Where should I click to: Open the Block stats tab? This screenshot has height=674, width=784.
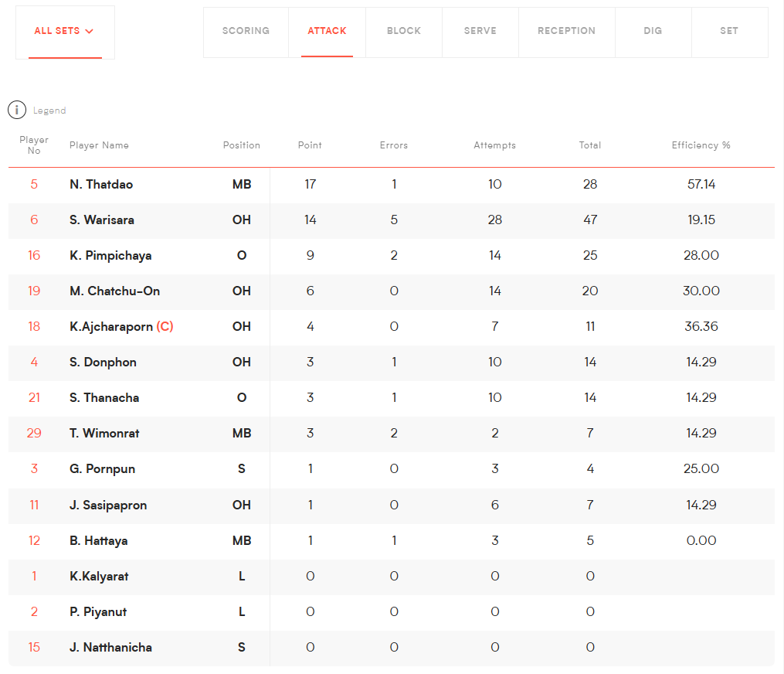[x=404, y=31]
